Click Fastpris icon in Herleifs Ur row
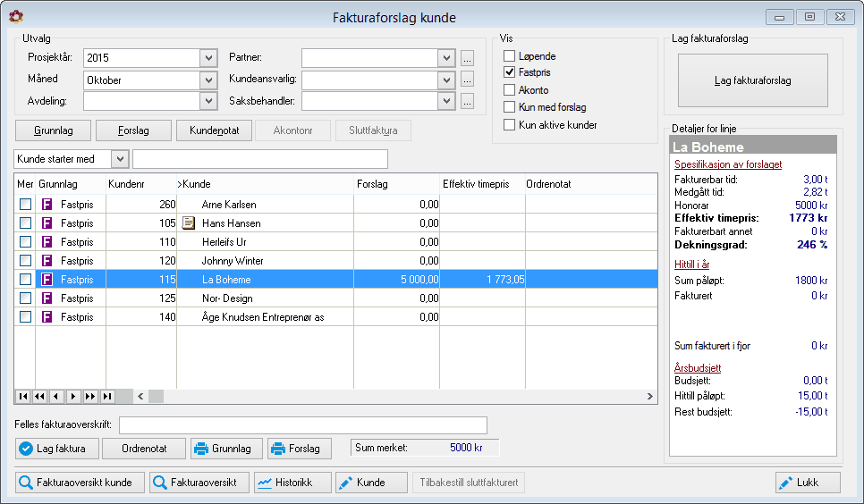Screen dimensions: 864x504 [47, 242]
